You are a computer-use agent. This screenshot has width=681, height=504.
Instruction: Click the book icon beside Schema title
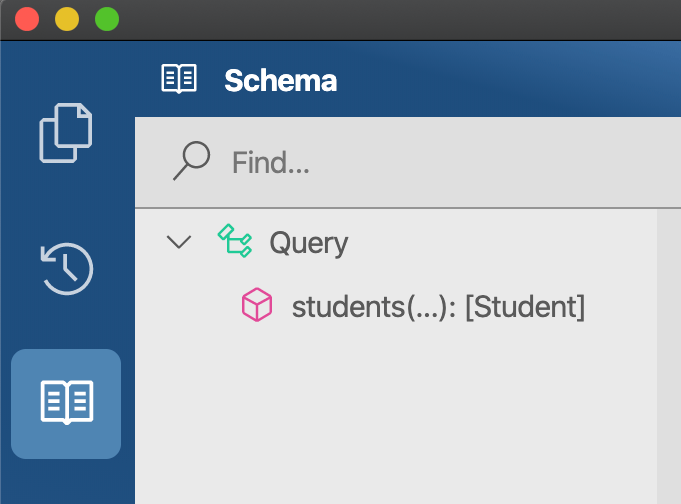point(179,80)
